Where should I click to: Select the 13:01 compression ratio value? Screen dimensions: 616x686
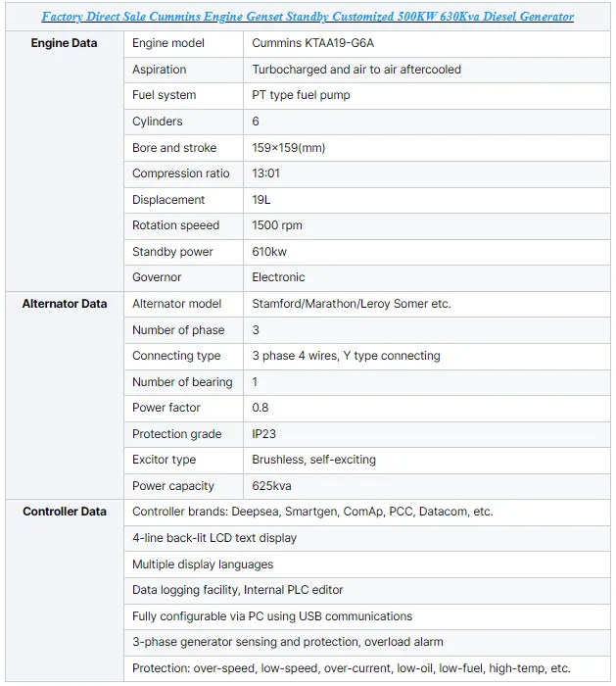(265, 173)
